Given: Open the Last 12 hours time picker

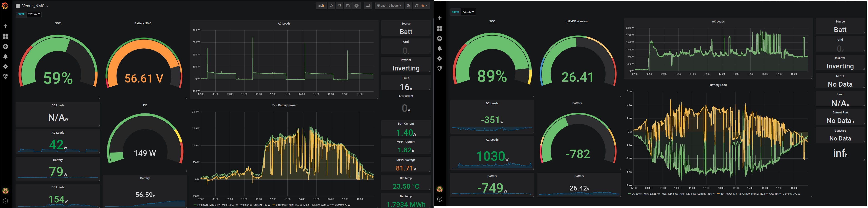Looking at the screenshot, I should 389,6.
